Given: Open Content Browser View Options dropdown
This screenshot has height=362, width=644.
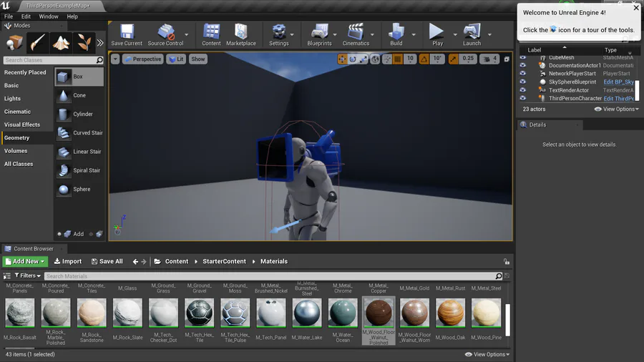Looking at the screenshot, I should [x=487, y=354].
